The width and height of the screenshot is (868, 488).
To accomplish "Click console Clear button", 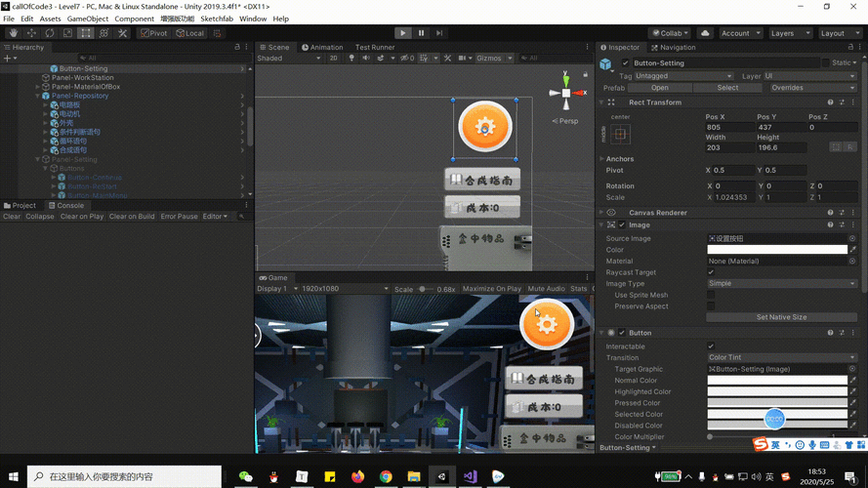I will click(12, 217).
